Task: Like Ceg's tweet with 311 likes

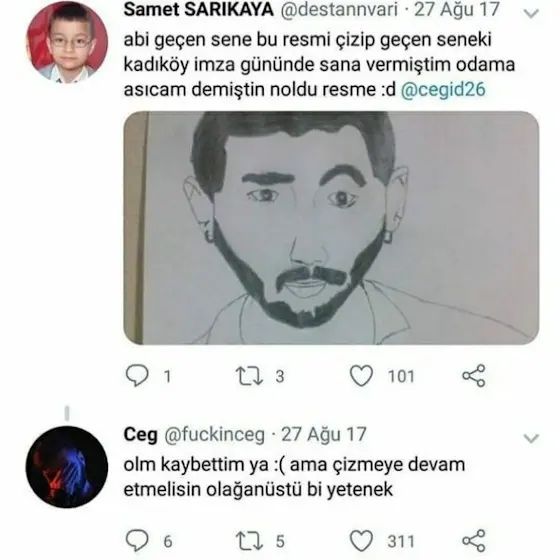Action: click(x=361, y=541)
